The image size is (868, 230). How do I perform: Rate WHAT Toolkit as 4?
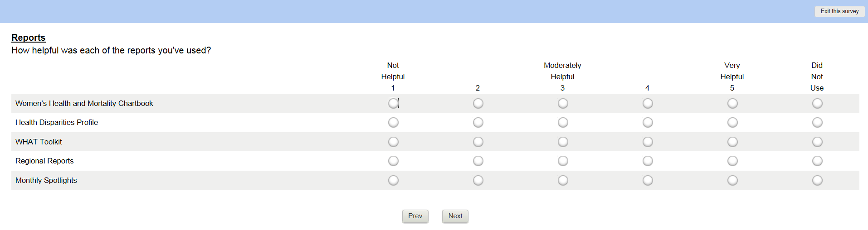tap(648, 142)
